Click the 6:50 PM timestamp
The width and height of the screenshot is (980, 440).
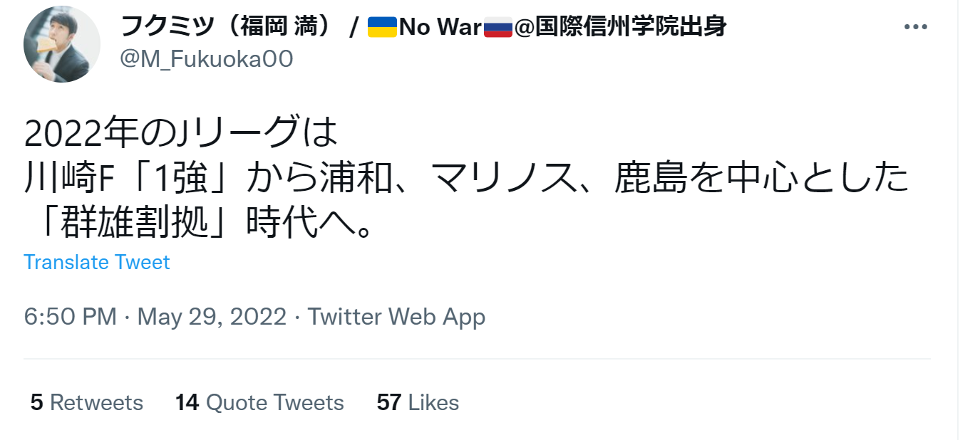pyautogui.click(x=70, y=316)
